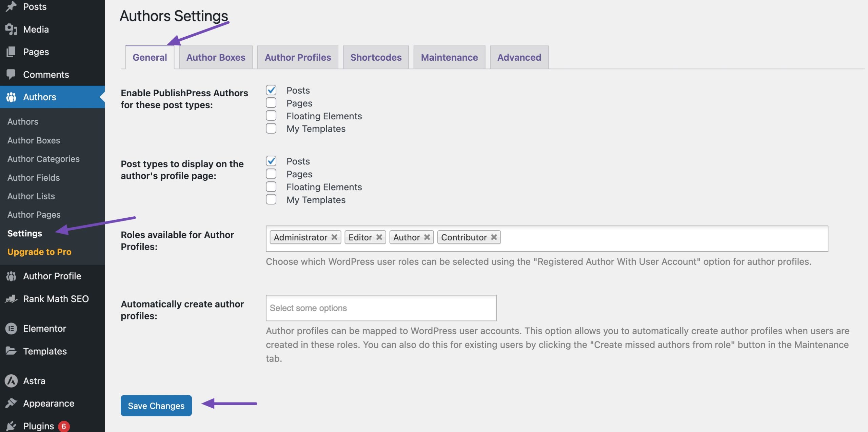This screenshot has height=432, width=868.
Task: Check Floating Elements under post types to display
Action: point(271,186)
